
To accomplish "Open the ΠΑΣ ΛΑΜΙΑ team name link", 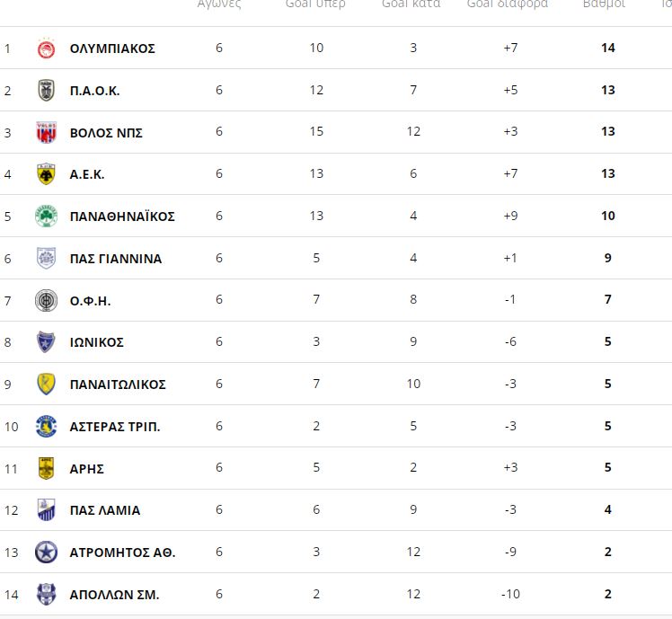I will pyautogui.click(x=105, y=510).
